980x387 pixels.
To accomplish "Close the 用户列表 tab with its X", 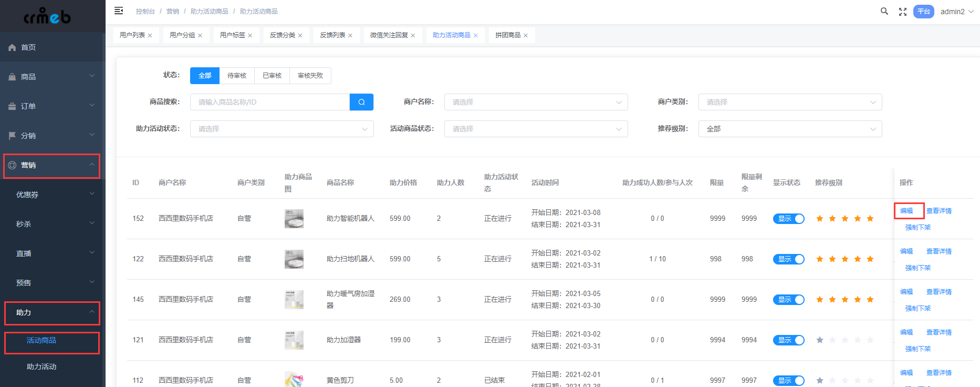I will pyautogui.click(x=150, y=36).
